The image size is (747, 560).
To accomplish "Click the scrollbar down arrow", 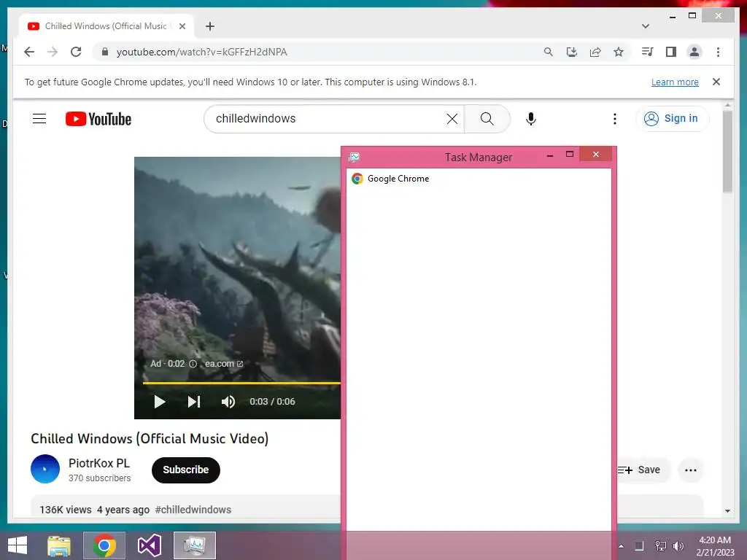I will click(x=727, y=511).
